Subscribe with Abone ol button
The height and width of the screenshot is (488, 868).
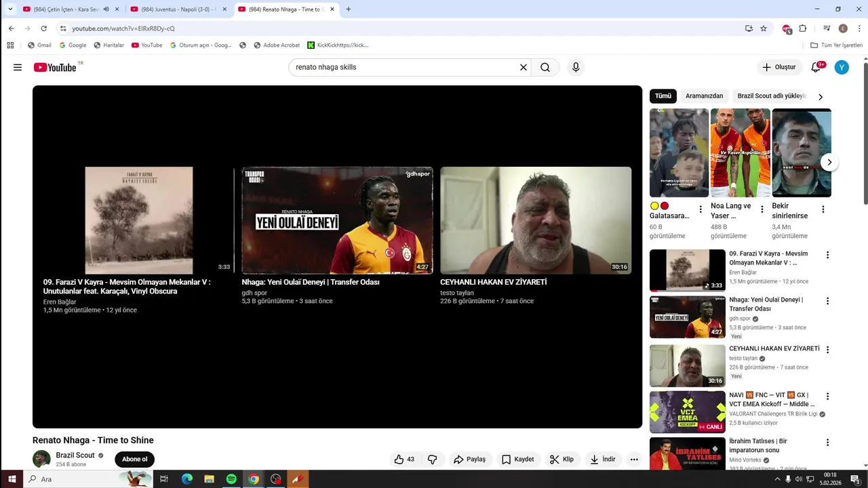tap(134, 459)
